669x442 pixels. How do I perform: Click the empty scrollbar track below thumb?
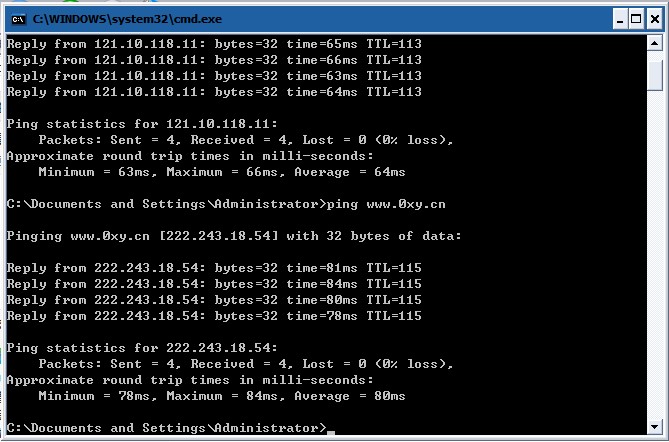(654, 255)
